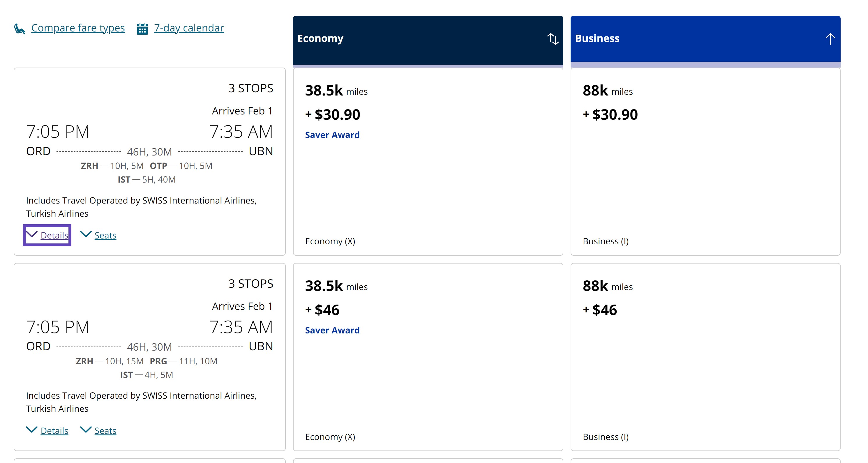Viewport: 868px width, 463px height.
Task: Choose the 88k miles + $46 Business fare
Action: (705, 357)
